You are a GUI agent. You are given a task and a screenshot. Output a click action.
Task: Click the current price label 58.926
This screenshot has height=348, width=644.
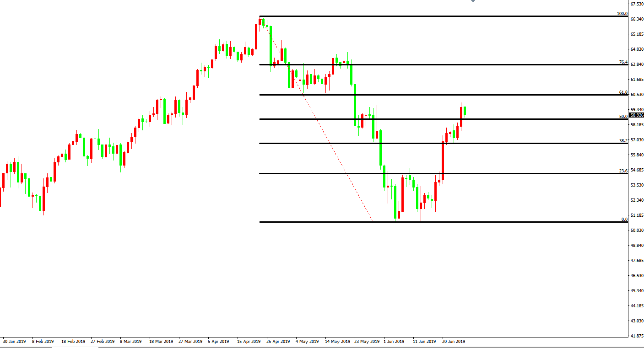pos(636,115)
